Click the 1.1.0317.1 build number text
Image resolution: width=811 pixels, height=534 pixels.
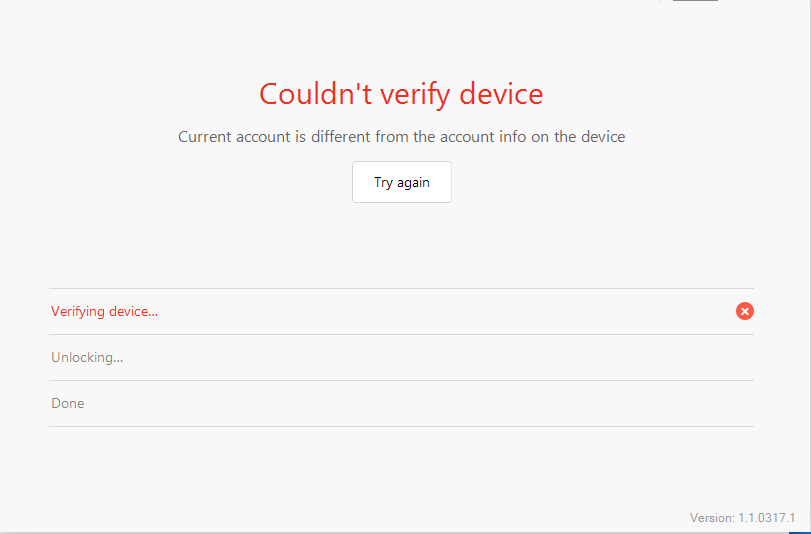765,518
